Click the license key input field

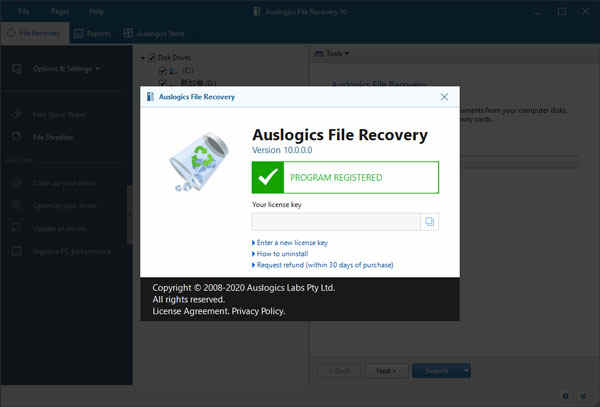[335, 222]
